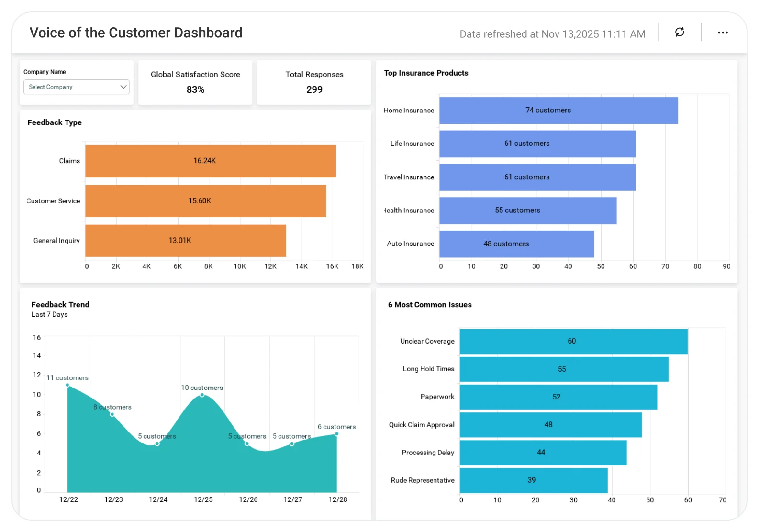The width and height of the screenshot is (759, 532).
Task: Click the refresh data icon
Action: pos(680,32)
